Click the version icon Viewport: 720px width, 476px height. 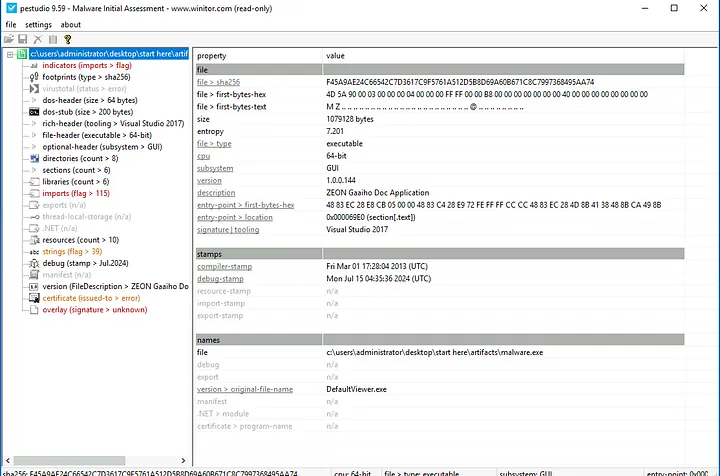34,286
